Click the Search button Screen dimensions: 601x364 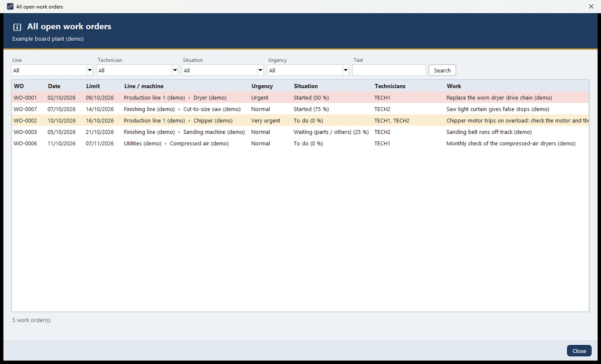click(442, 70)
